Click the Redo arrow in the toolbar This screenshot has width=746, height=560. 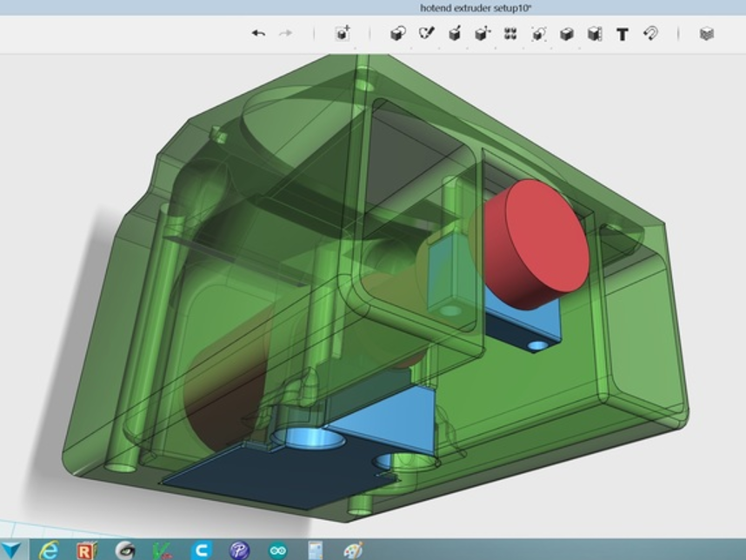pos(285,34)
